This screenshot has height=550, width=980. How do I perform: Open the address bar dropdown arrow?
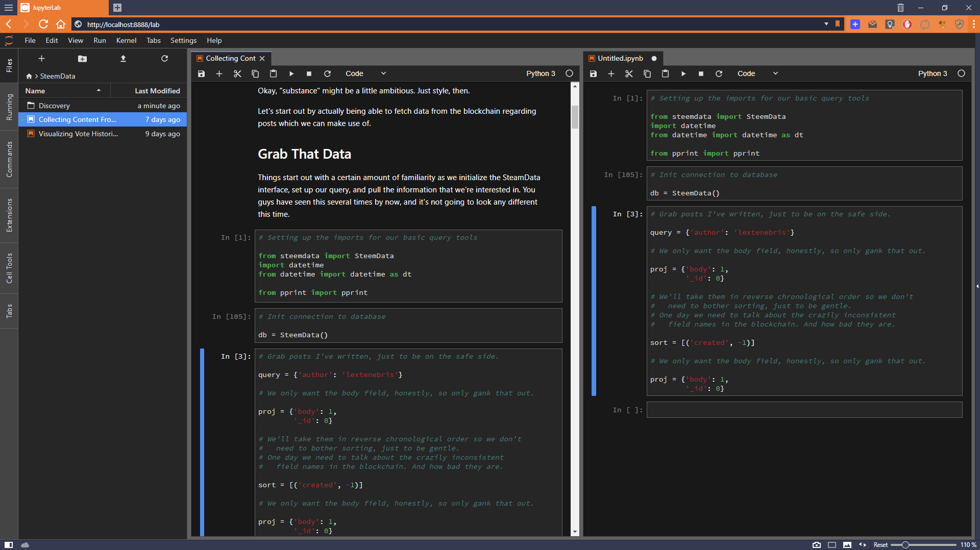tap(826, 24)
